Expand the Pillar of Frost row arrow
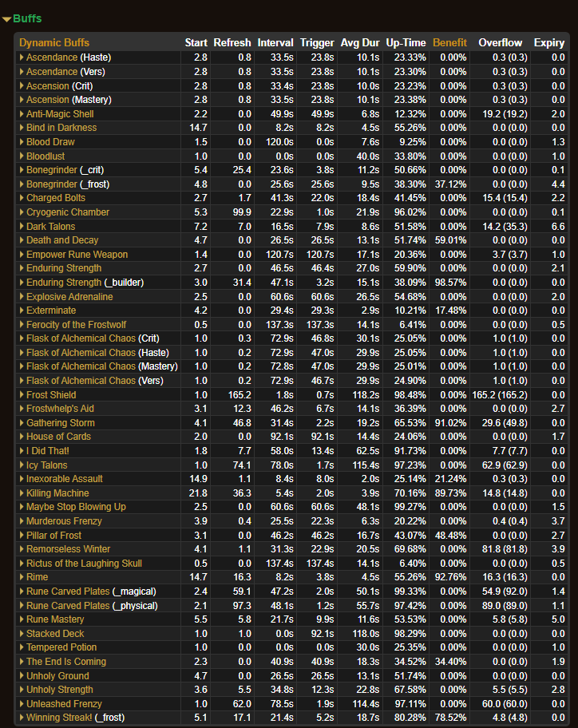The width and height of the screenshot is (578, 728). coord(22,536)
